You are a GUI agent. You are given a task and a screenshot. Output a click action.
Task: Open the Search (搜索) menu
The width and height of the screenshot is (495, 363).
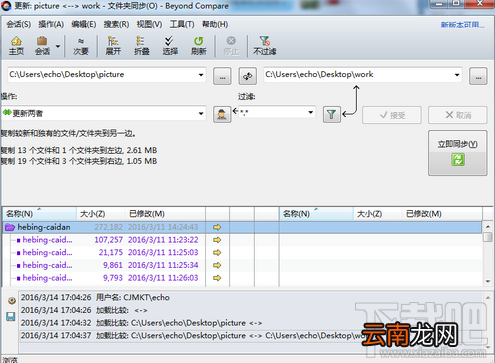pyautogui.click(x=116, y=24)
